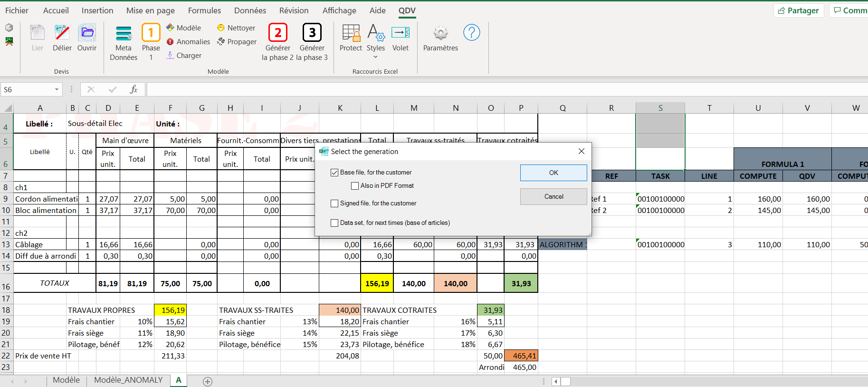Click Générer la phase 3
Screen dimensions: 868x387
point(312,42)
